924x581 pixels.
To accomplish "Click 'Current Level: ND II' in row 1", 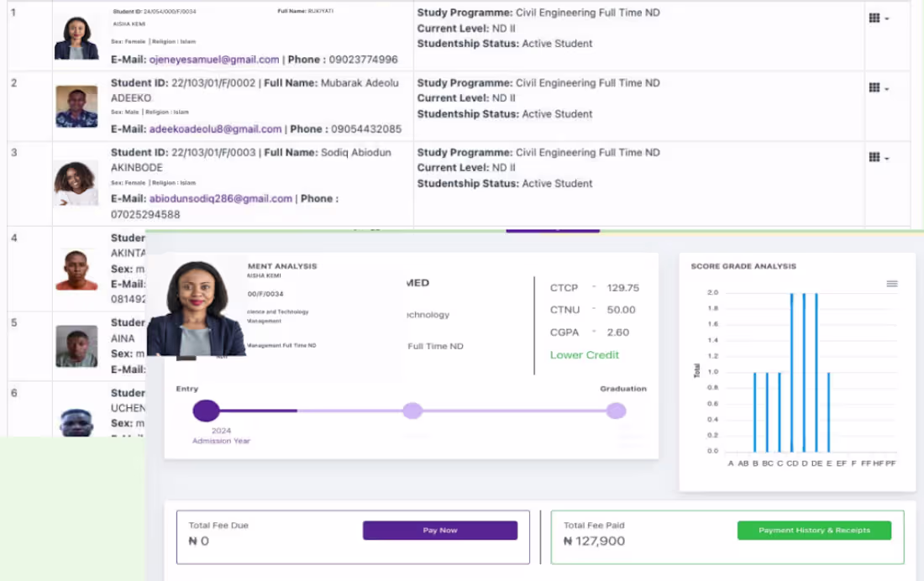I will (x=466, y=29).
